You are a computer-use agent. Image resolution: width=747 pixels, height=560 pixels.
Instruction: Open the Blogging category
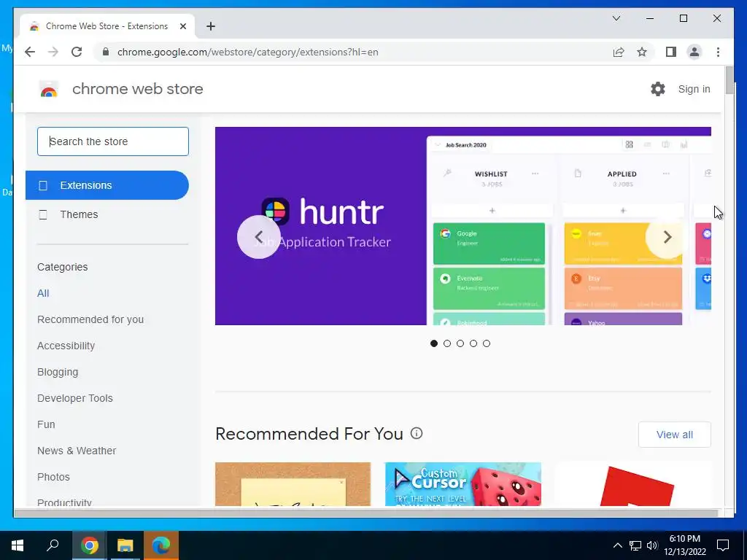tap(58, 372)
